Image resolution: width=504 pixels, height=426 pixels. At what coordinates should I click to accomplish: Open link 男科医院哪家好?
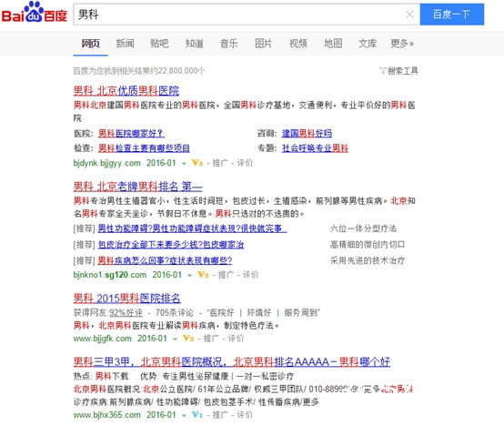(x=132, y=133)
